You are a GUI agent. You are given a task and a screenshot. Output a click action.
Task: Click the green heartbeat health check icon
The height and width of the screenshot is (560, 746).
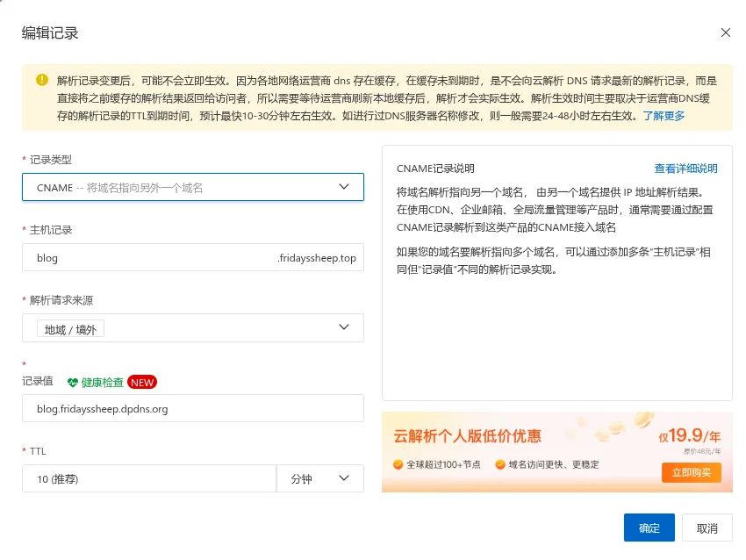[74, 383]
